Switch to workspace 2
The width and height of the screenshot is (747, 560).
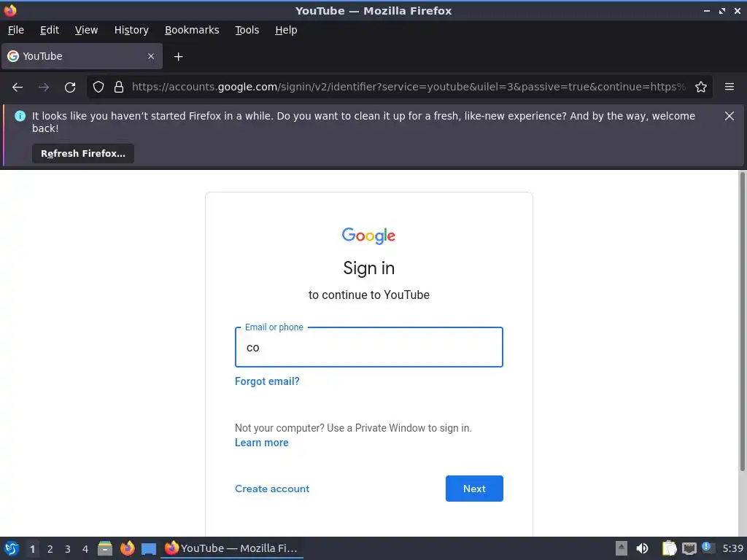coord(50,549)
